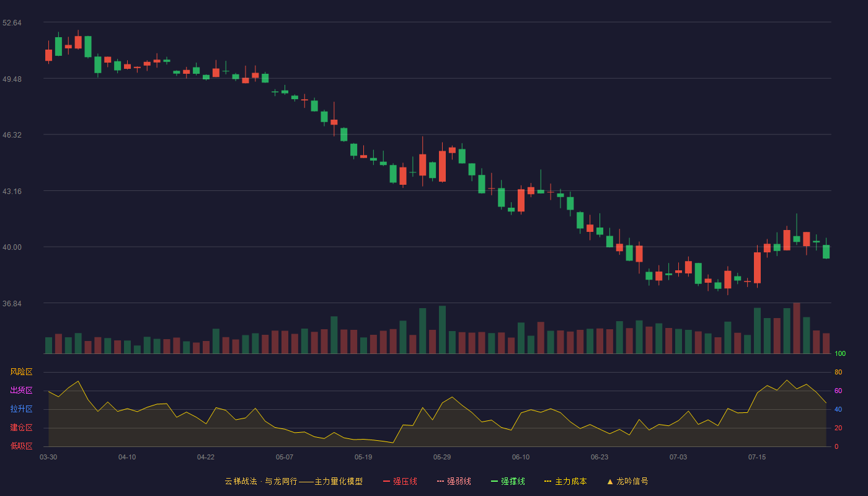Click the 40 indicator scale value
This screenshot has height=496, width=868.
coord(838,409)
